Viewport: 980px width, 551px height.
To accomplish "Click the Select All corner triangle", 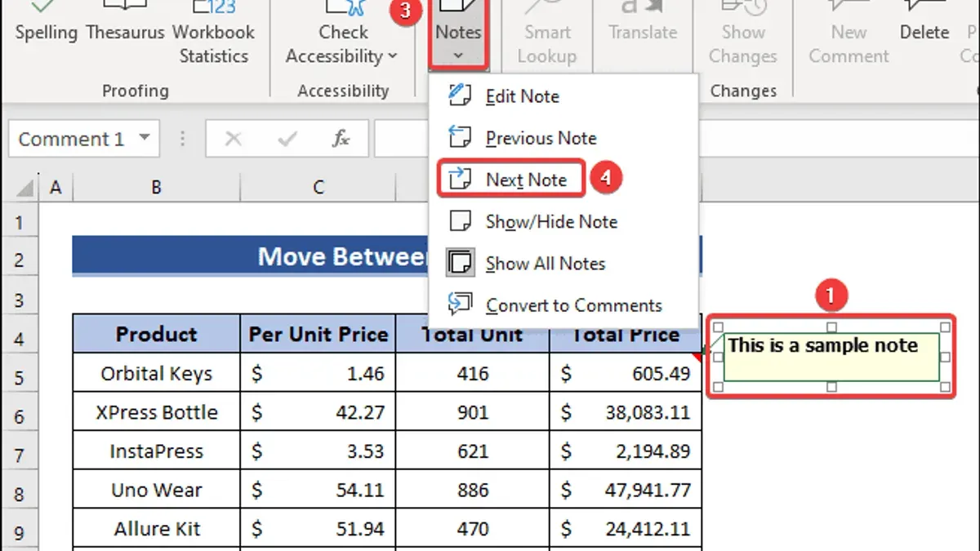I will (24, 188).
